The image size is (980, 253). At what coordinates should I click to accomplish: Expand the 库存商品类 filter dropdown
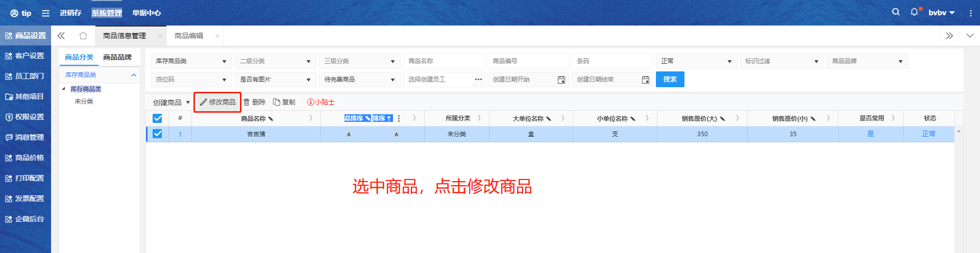click(191, 61)
